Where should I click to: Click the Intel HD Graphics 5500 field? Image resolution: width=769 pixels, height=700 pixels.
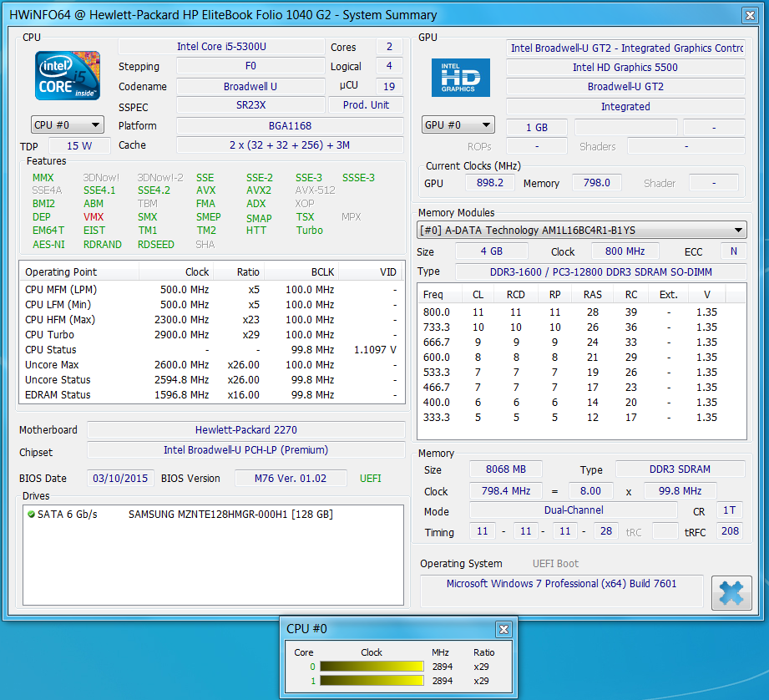pos(625,67)
